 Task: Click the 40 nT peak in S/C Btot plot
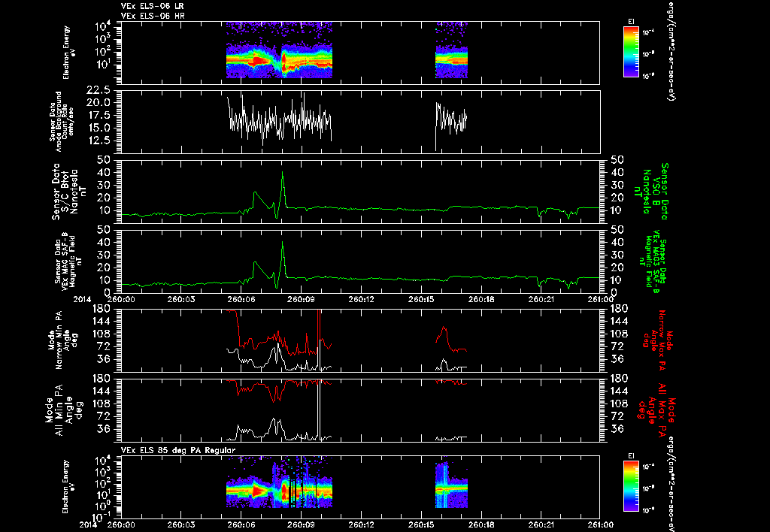point(283,173)
